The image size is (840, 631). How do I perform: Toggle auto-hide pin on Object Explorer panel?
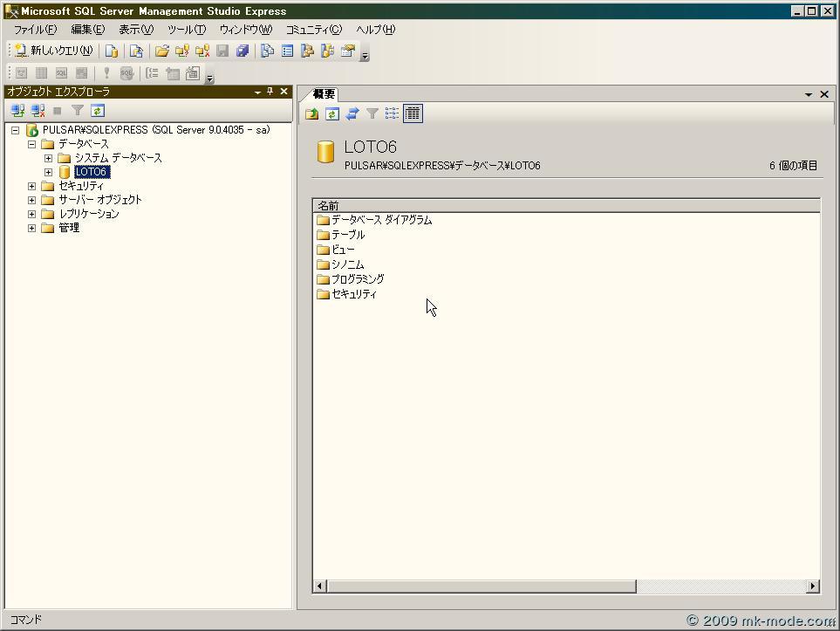point(270,92)
